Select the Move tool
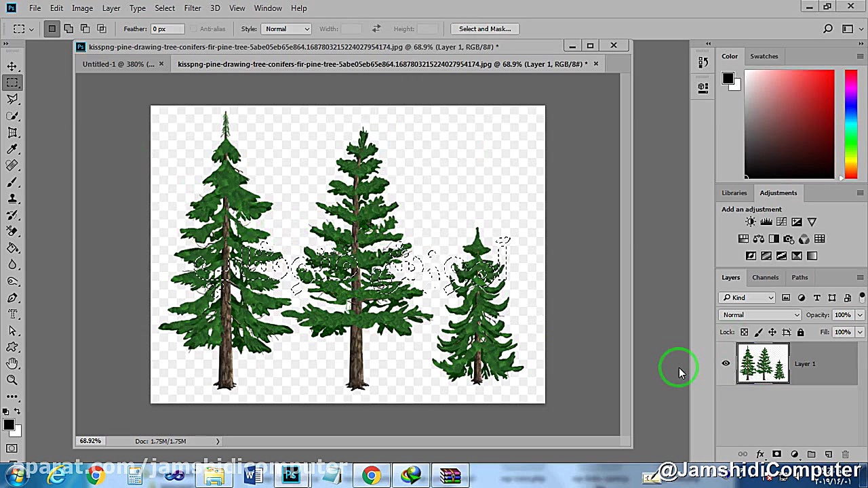This screenshot has width=868, height=488. click(x=12, y=66)
